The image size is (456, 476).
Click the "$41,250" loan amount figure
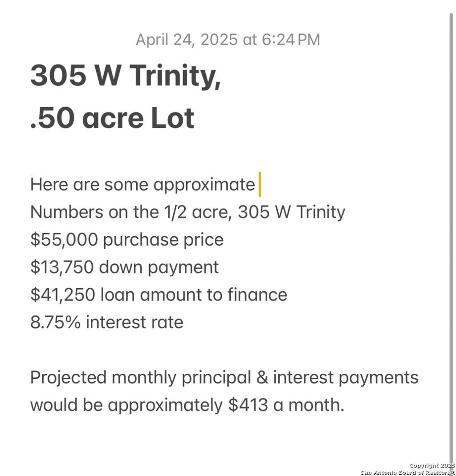click(x=62, y=294)
